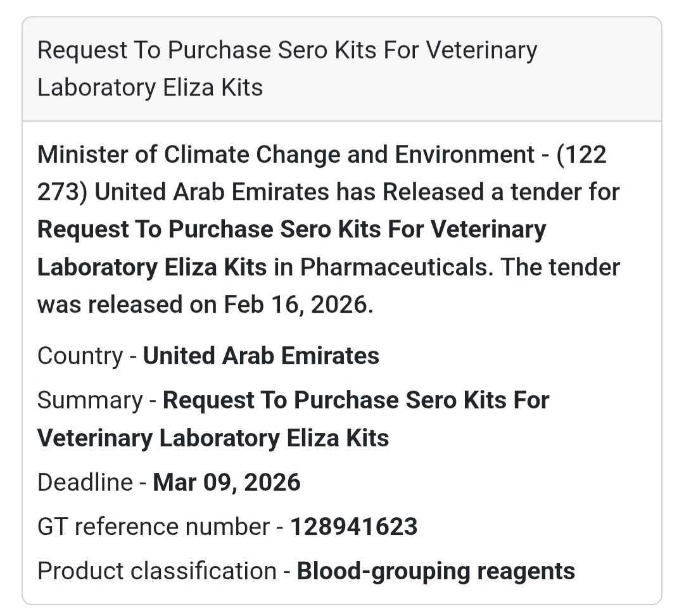Click the 'Country' label
Screen dimensions: 684x616
79,356
